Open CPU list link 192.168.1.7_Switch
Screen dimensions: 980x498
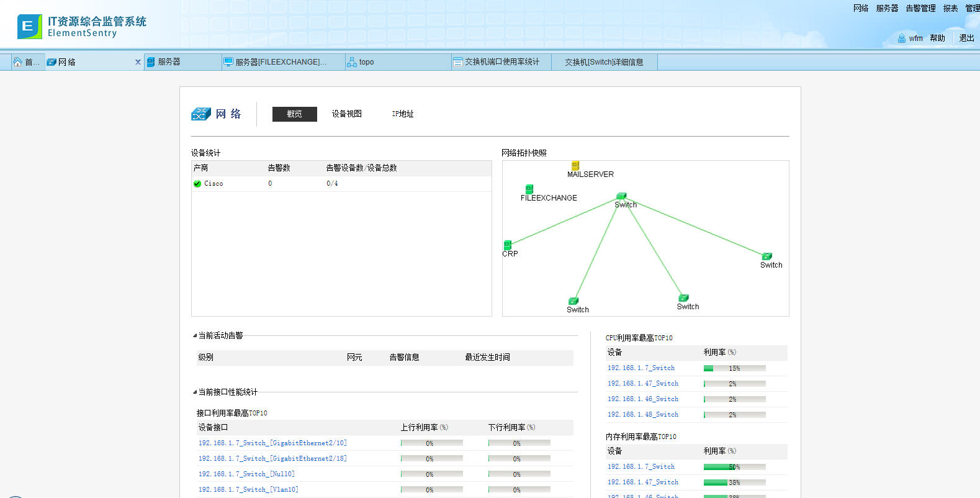[641, 368]
